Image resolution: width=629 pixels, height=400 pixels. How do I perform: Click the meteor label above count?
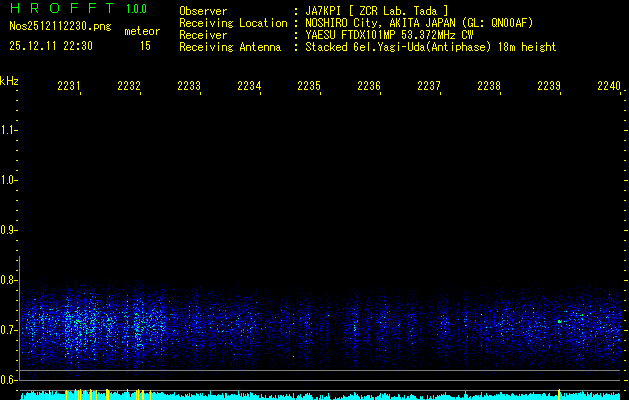coord(141,32)
